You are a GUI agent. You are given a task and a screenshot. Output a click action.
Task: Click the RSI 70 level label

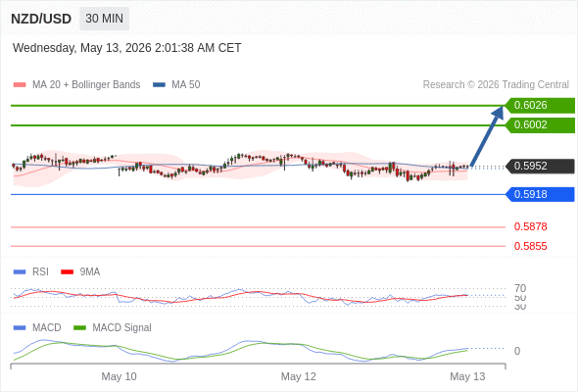(x=520, y=288)
